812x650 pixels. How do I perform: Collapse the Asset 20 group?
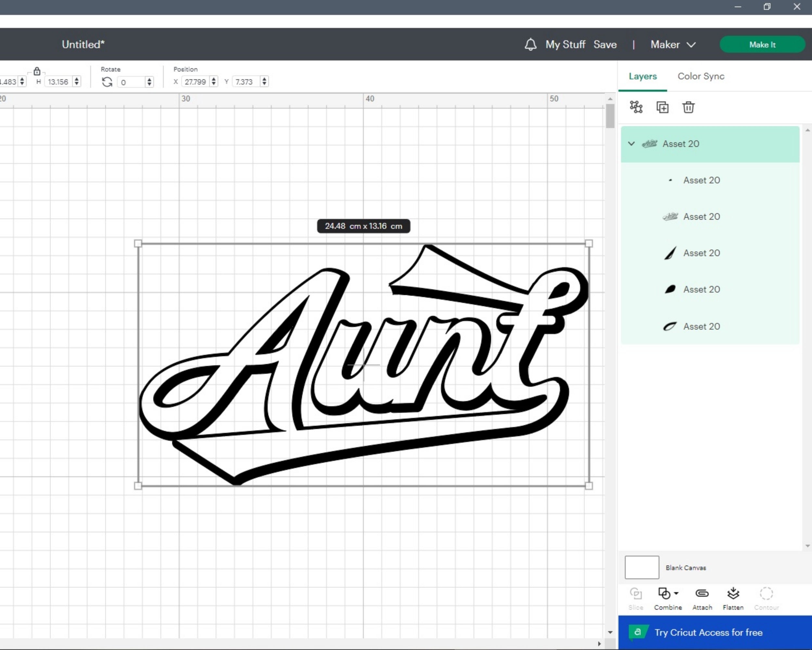point(631,144)
